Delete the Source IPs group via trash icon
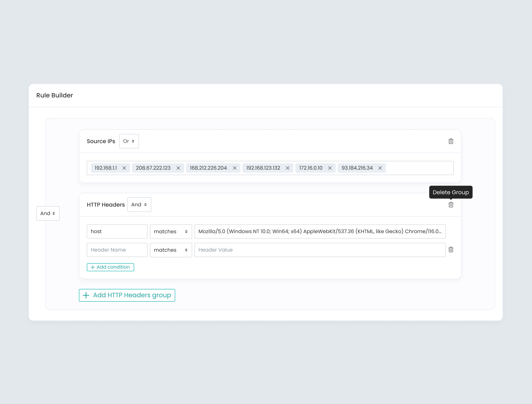 (451, 141)
